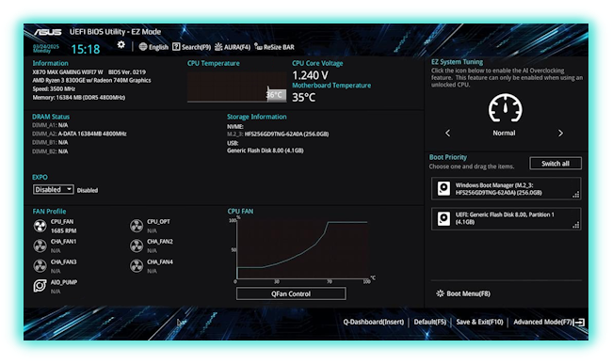Click the 03/24/2025 date text
The width and height of the screenshot is (612, 364).
tap(46, 46)
